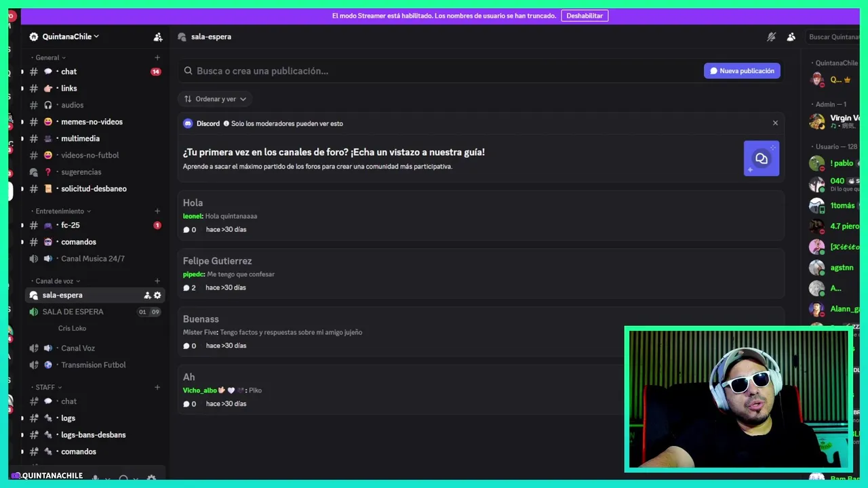Viewport: 868px width, 488px height.
Task: Open the links text channel
Action: point(95,88)
